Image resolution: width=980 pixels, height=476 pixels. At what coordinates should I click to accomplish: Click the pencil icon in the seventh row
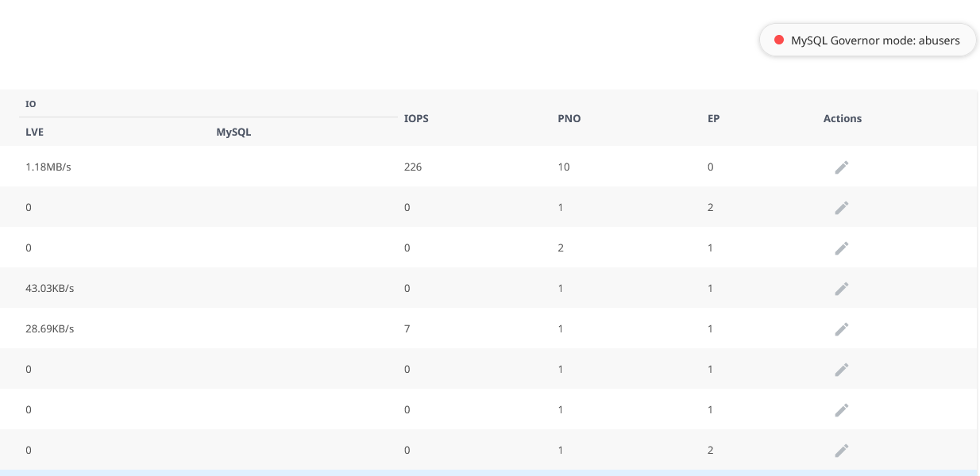(842, 410)
